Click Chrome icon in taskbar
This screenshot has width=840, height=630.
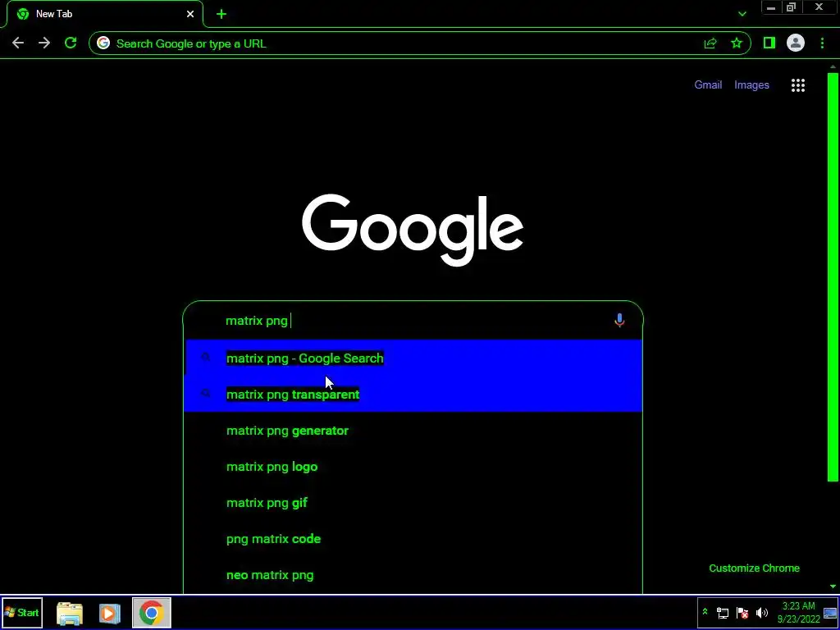[x=152, y=613]
